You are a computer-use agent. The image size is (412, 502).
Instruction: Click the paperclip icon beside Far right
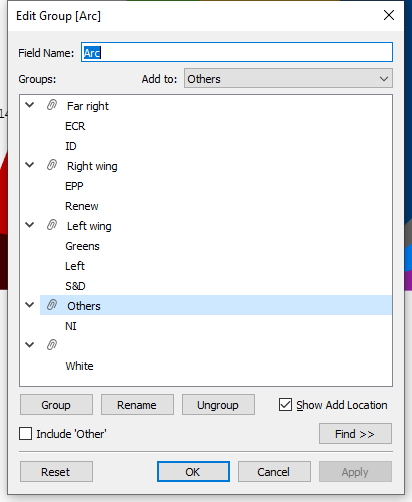52,105
